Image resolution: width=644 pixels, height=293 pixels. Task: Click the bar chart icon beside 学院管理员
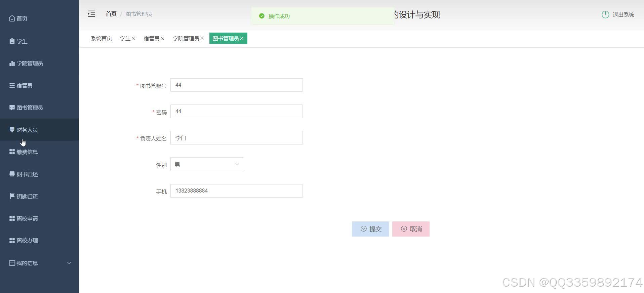12,63
